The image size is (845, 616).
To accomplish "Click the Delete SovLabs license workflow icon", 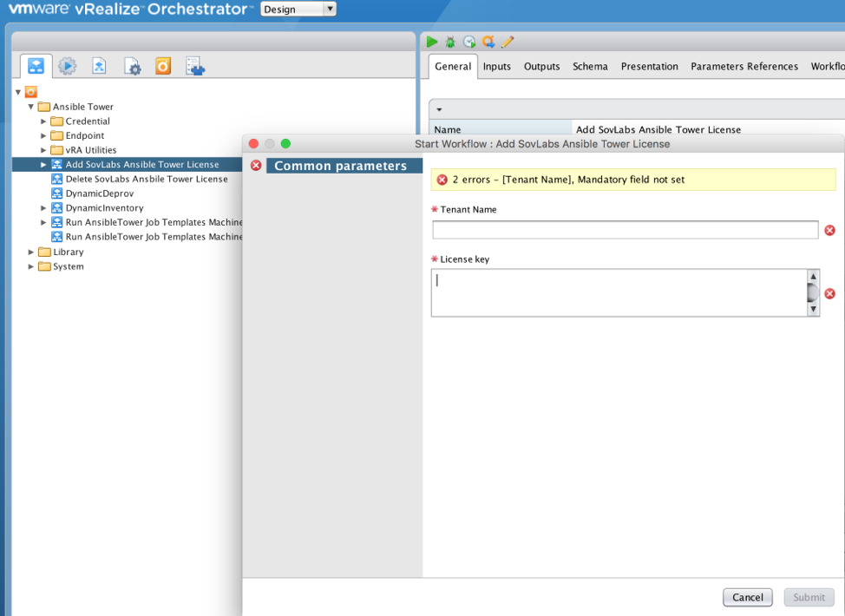I will point(56,179).
